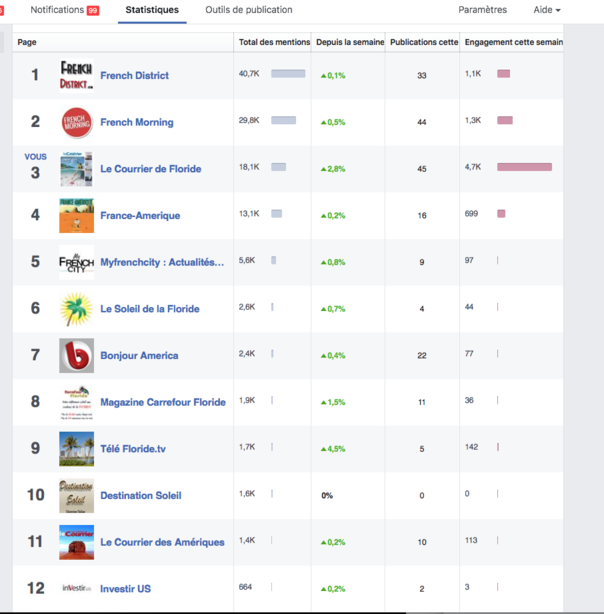Click the 699 engagement value
Screen dimensions: 604x614
click(x=471, y=213)
